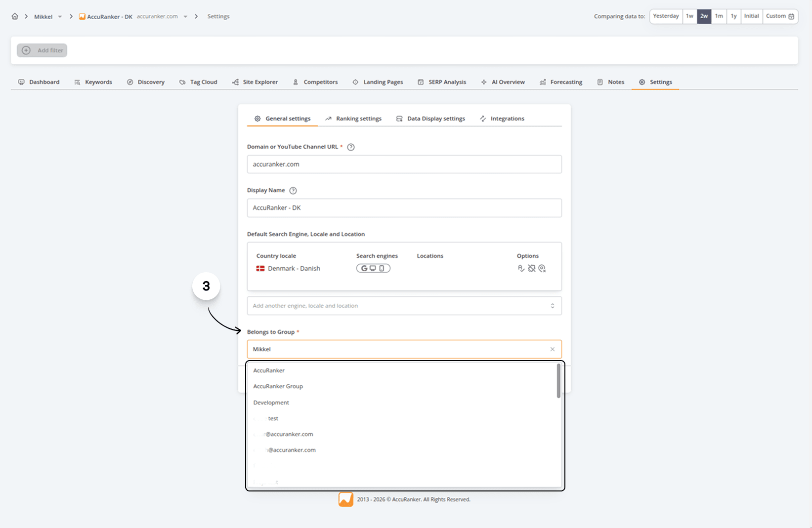Expand the Mikkel breadcrumb dropdown arrow
The width and height of the screenshot is (812, 528).
coord(60,17)
